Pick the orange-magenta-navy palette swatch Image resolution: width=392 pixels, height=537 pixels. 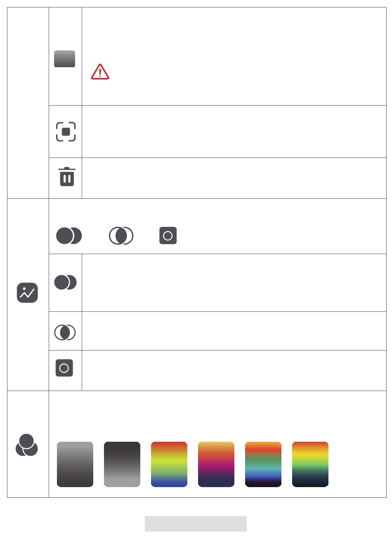tap(216, 464)
